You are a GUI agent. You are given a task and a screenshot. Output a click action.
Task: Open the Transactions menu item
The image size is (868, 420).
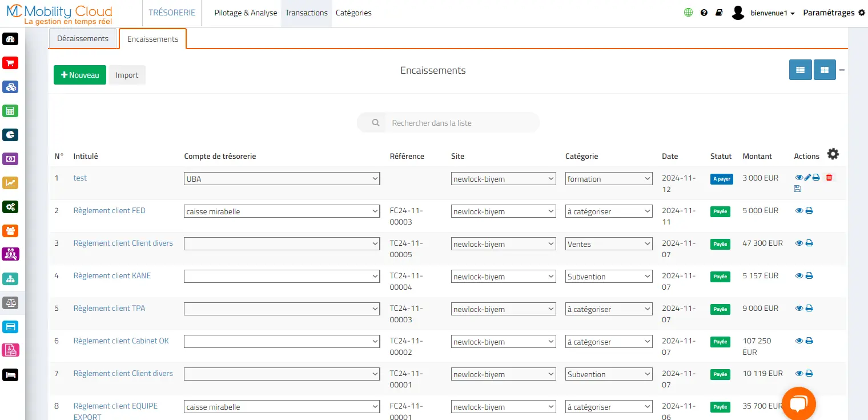click(x=307, y=13)
